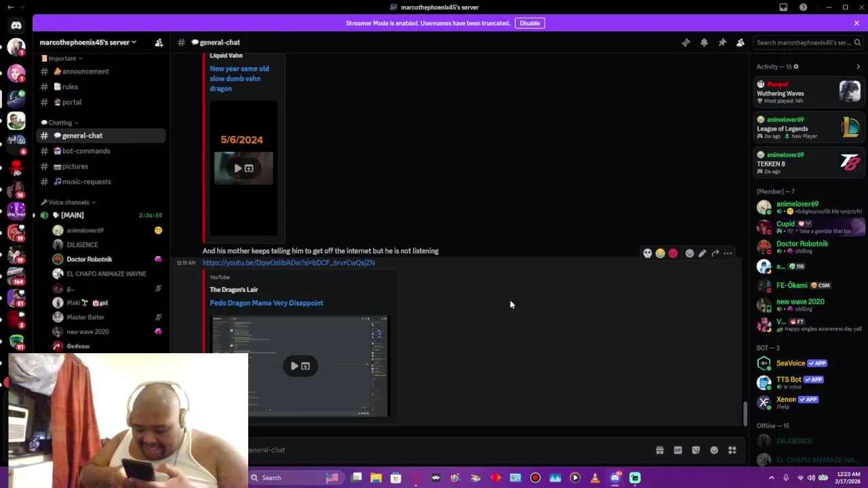Screen dimensions: 868x488
Task: Dismiss the Streamer Mode banner
Action: [856, 23]
